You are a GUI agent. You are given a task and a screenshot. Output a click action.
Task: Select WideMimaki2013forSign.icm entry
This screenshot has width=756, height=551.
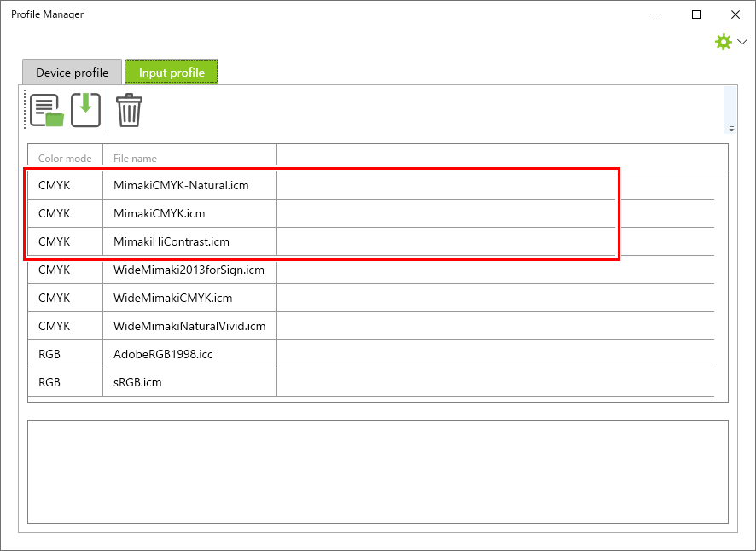(x=189, y=270)
